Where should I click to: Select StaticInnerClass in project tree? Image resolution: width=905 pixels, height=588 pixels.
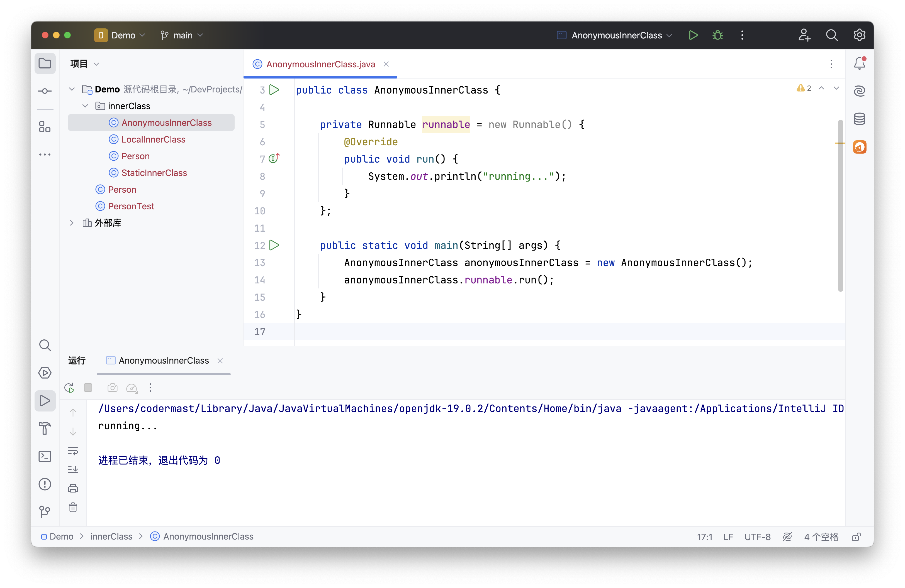click(x=154, y=173)
